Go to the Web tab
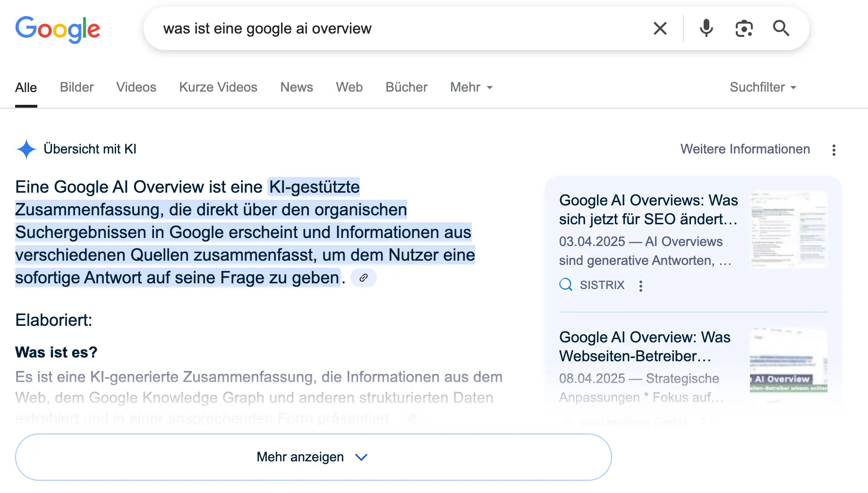This screenshot has height=493, width=868. click(x=349, y=87)
